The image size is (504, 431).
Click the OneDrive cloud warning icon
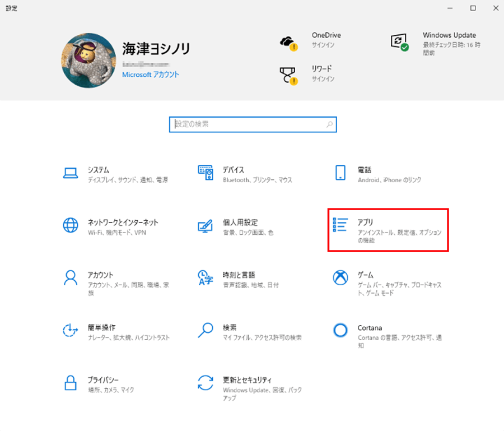click(288, 43)
